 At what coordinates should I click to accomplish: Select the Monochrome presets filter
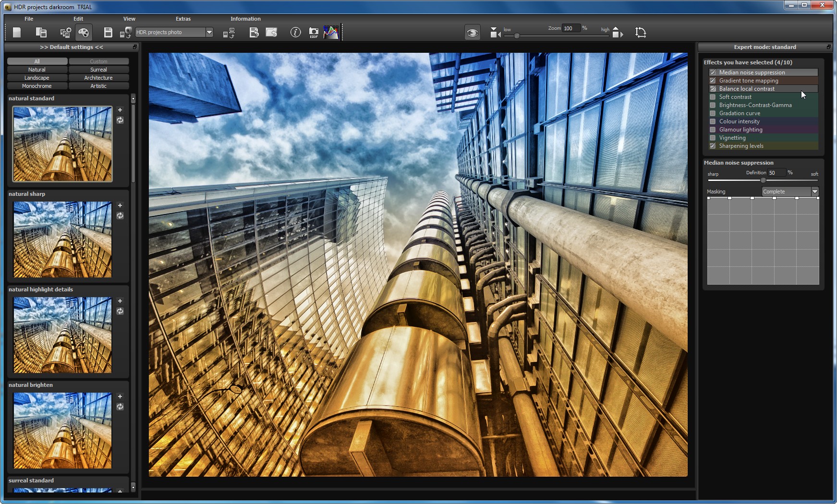37,86
